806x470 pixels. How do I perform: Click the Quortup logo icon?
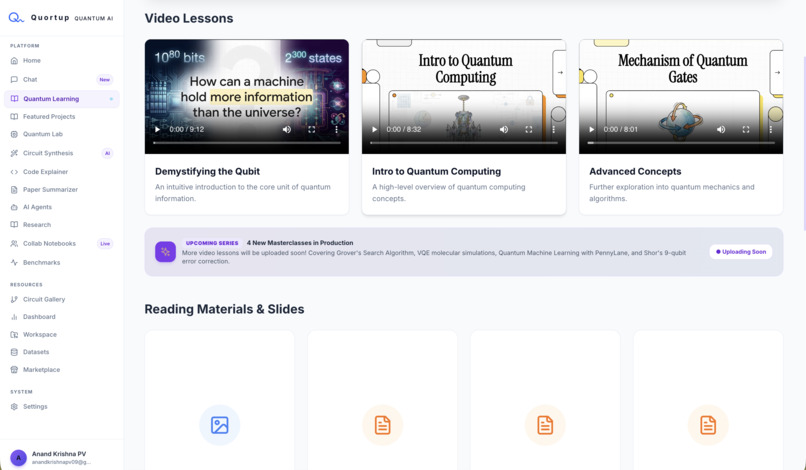[15, 17]
